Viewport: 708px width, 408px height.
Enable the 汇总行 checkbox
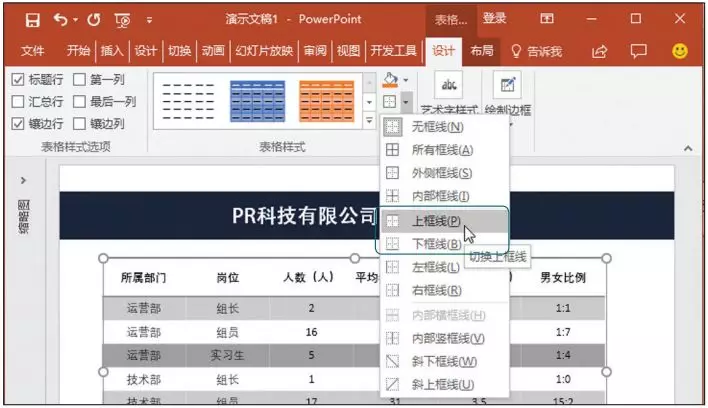pyautogui.click(x=18, y=102)
